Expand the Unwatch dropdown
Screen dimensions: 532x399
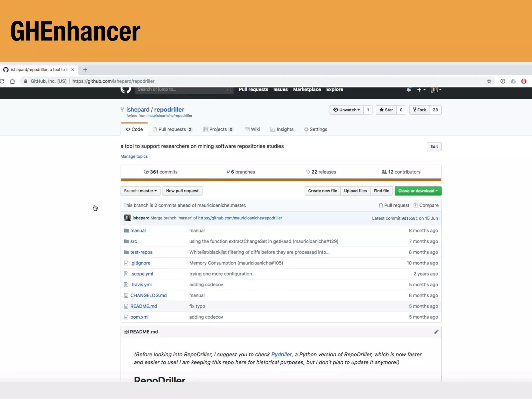pos(347,110)
